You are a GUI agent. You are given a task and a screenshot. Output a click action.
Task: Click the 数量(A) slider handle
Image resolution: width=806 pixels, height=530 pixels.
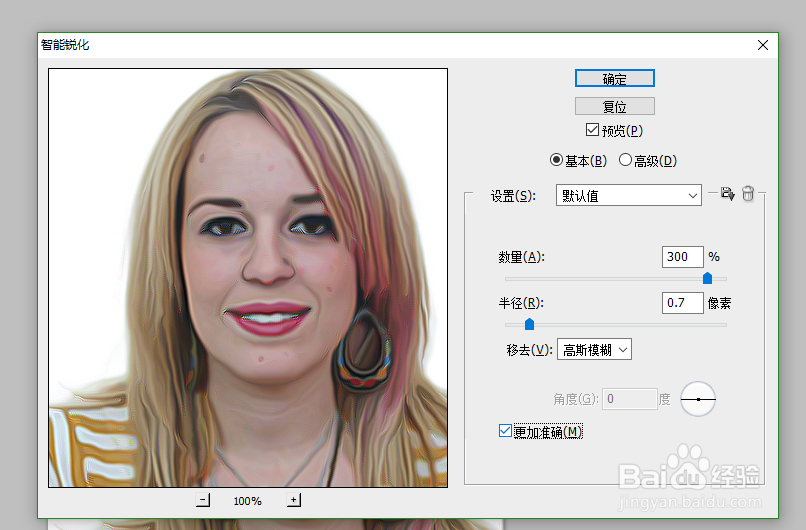(707, 279)
